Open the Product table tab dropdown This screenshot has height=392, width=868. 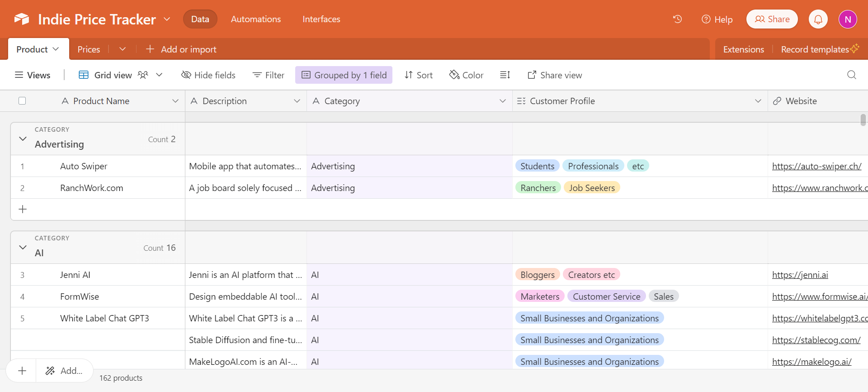tap(56, 49)
